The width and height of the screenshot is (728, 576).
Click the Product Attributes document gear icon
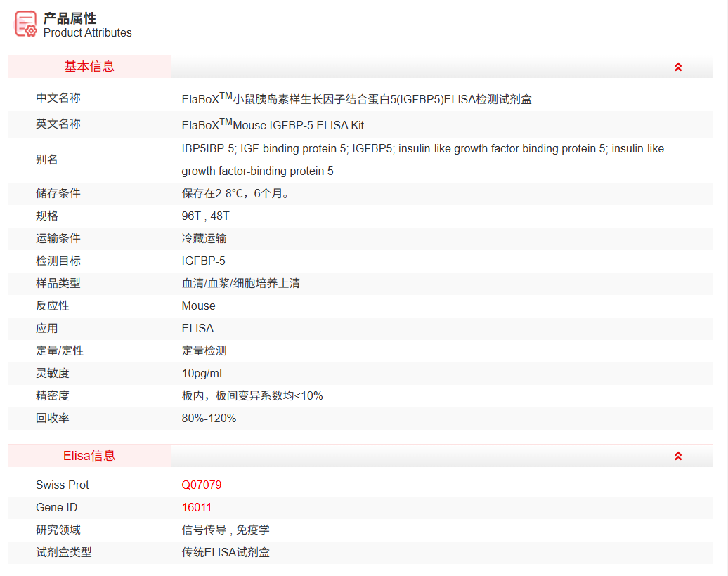coord(26,24)
